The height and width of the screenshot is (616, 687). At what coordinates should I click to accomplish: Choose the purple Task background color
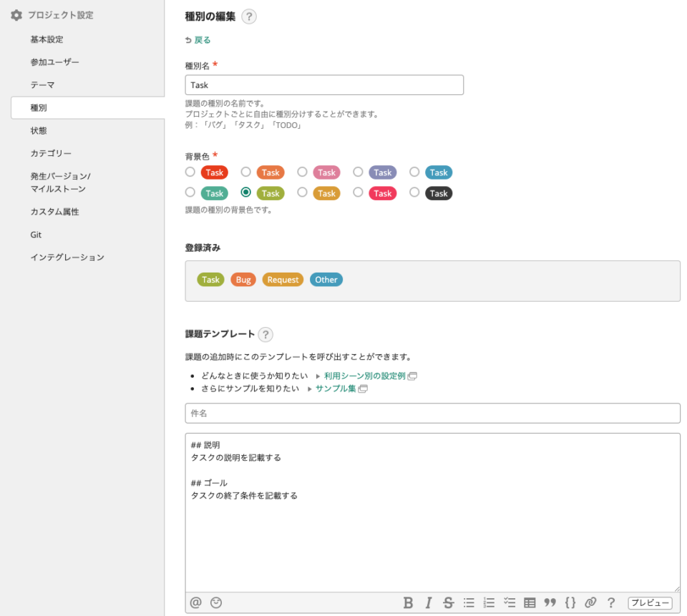[358, 172]
